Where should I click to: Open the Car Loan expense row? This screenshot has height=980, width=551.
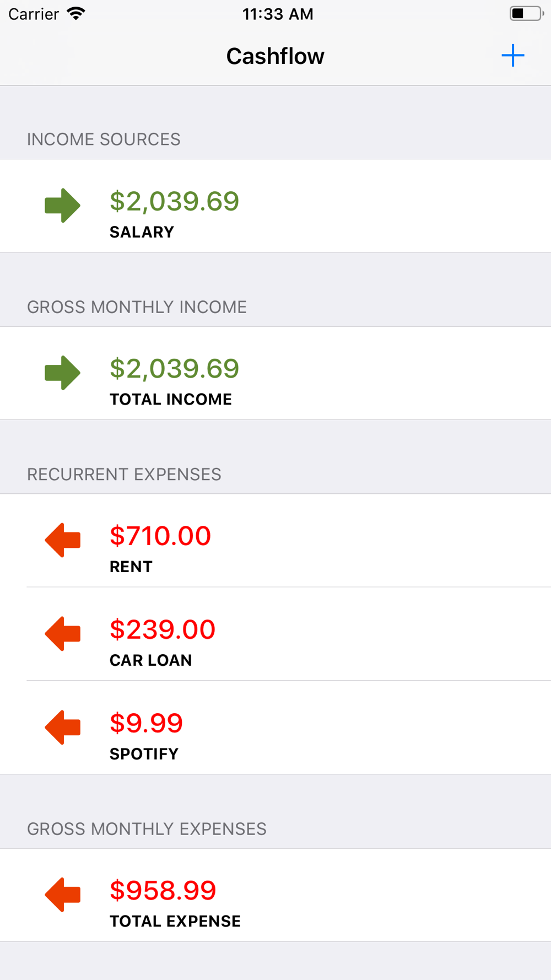point(275,634)
